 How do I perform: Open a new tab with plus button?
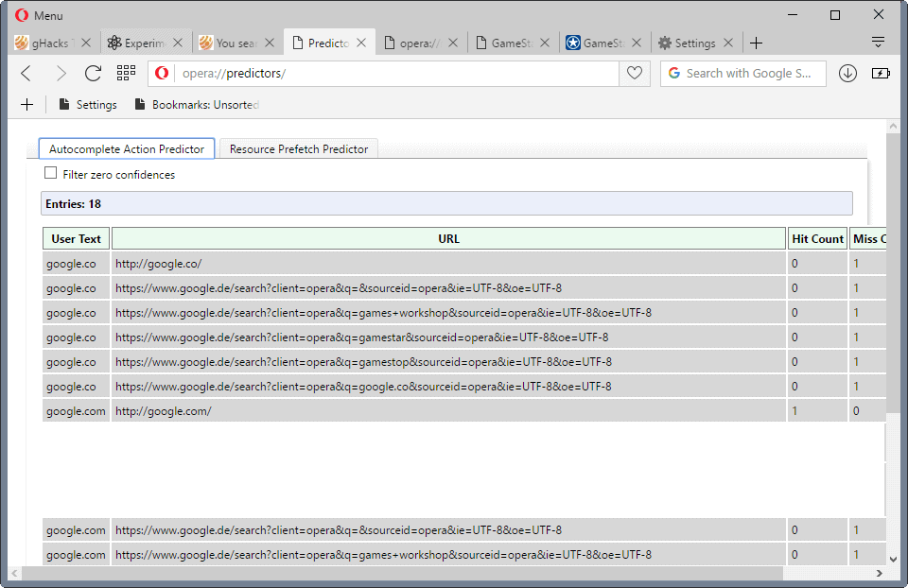(x=757, y=43)
